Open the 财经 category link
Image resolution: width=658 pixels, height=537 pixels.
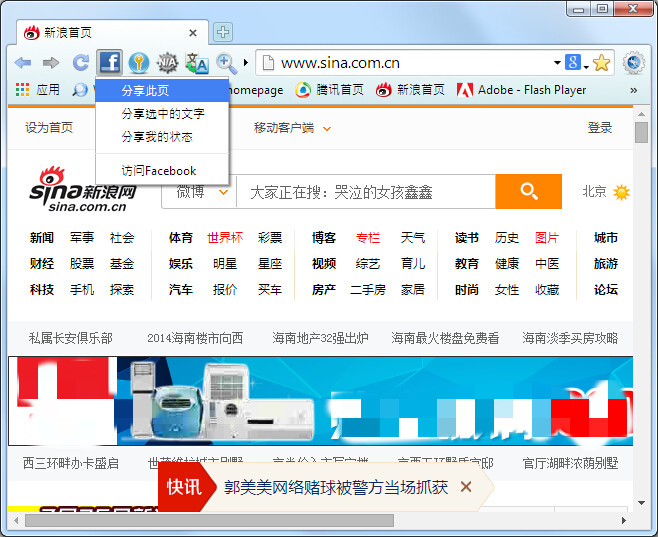42,264
